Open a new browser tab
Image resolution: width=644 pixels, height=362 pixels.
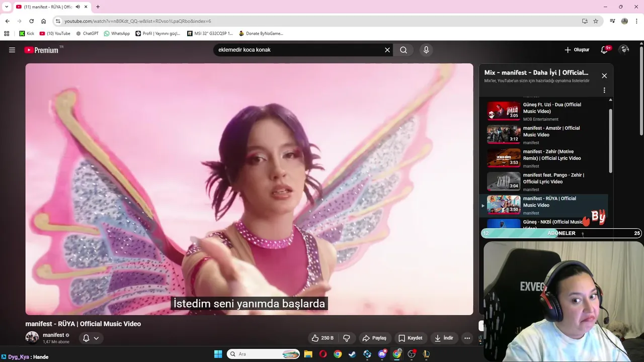[x=98, y=7]
